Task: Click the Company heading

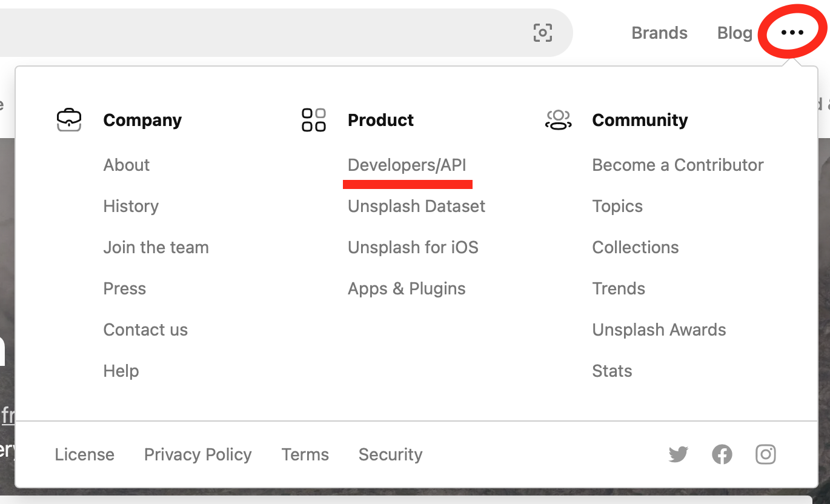Action: click(142, 120)
